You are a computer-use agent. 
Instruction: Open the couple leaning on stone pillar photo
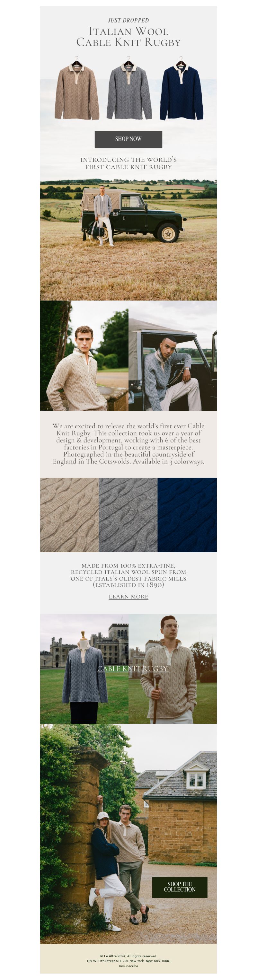click(x=128, y=834)
